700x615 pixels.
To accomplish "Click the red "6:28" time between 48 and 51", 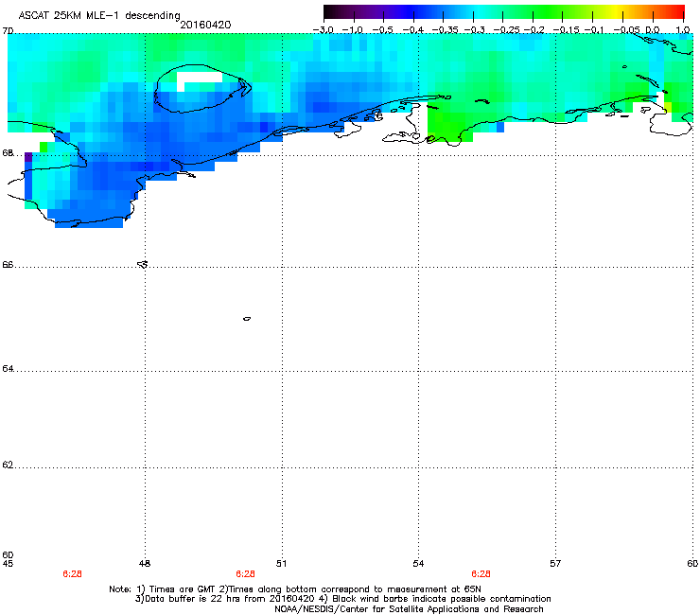I will [x=246, y=574].
